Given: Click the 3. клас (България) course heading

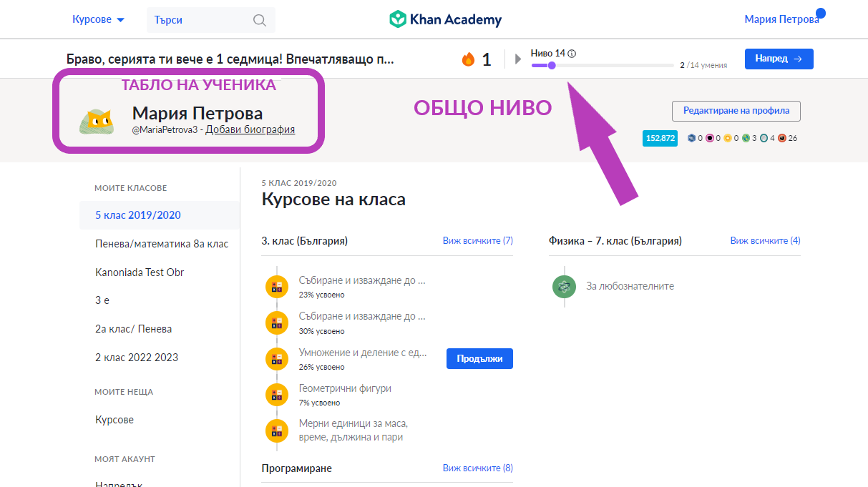Looking at the screenshot, I should click(x=305, y=241).
